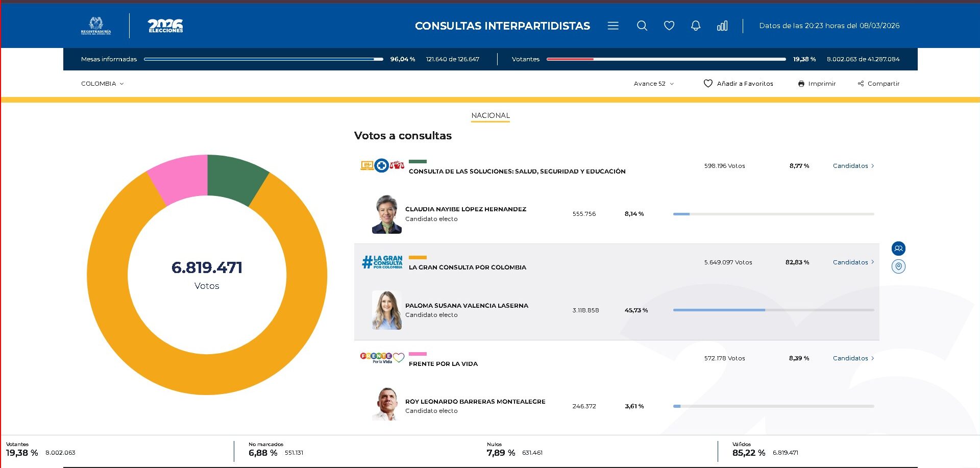
Task: Select the NACIONAL tab
Action: pyautogui.click(x=491, y=115)
